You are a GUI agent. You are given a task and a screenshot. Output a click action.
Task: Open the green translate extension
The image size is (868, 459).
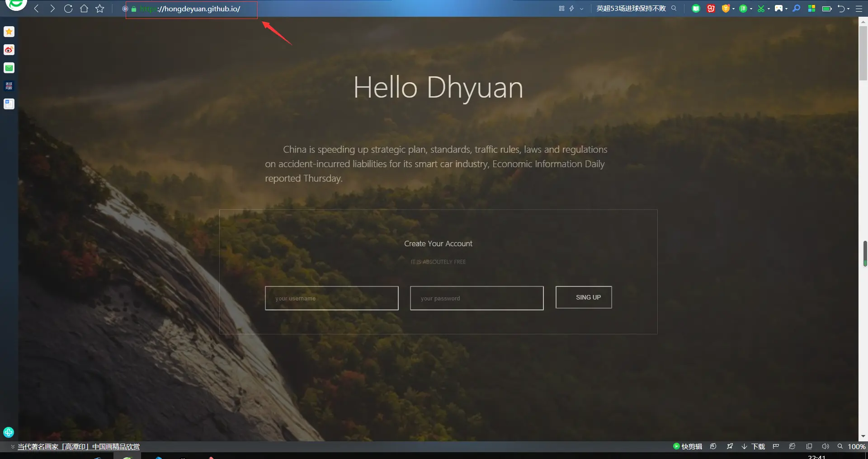tap(743, 9)
